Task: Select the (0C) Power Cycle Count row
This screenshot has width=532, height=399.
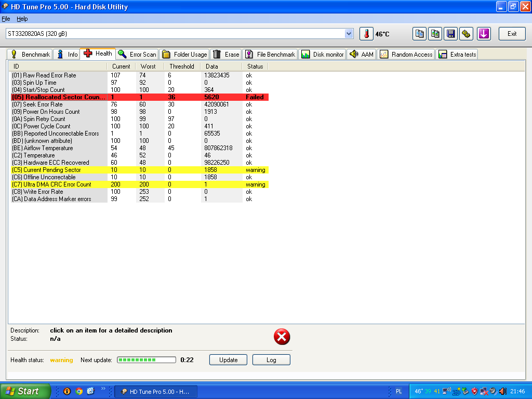Action: (x=140, y=126)
